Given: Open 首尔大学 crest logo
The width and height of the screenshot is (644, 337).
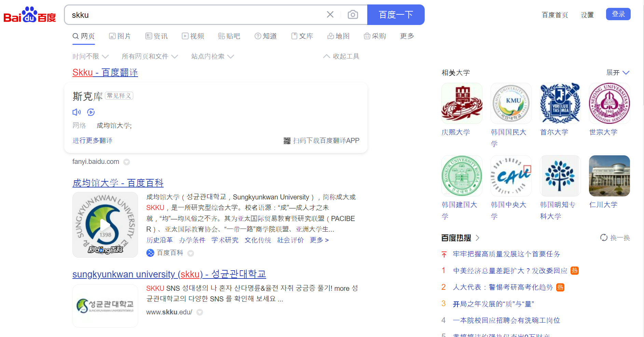Looking at the screenshot, I should tap(560, 103).
